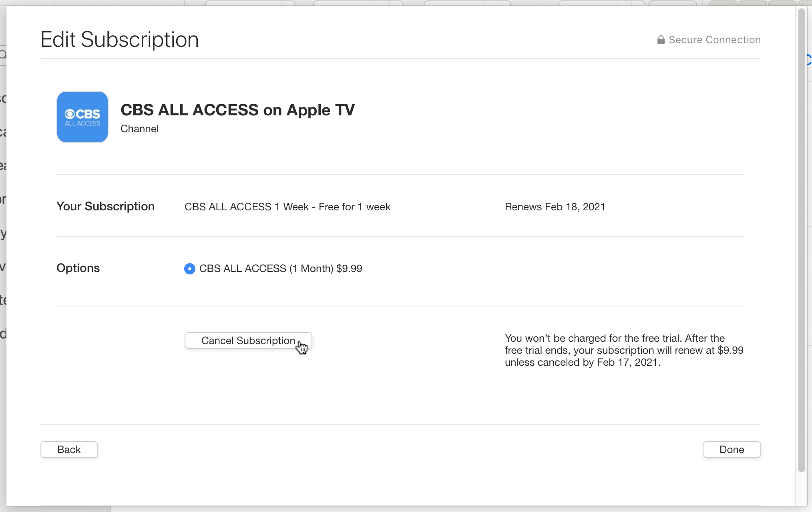
Task: Click the "Renews Feb 18, 2021" date
Action: (x=555, y=207)
